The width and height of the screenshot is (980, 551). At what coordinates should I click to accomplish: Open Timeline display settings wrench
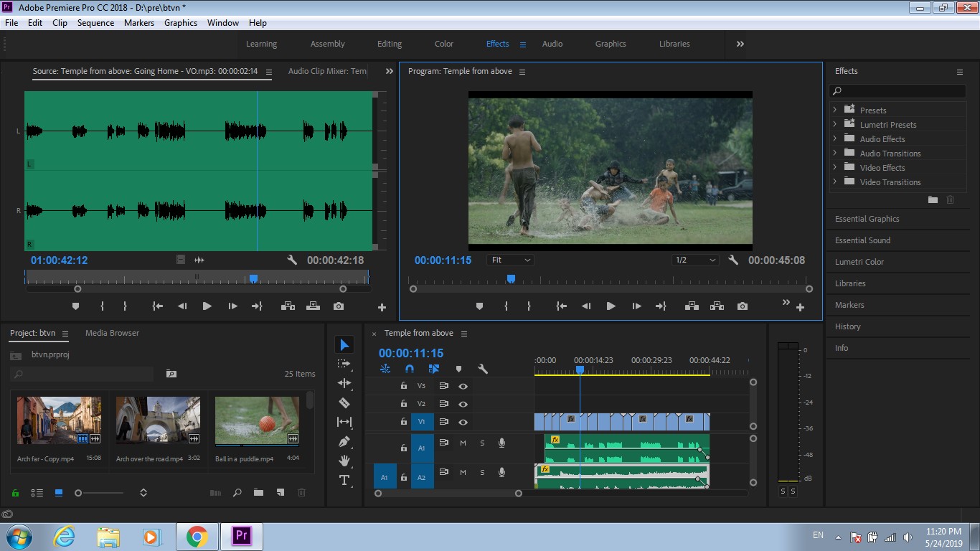click(483, 369)
